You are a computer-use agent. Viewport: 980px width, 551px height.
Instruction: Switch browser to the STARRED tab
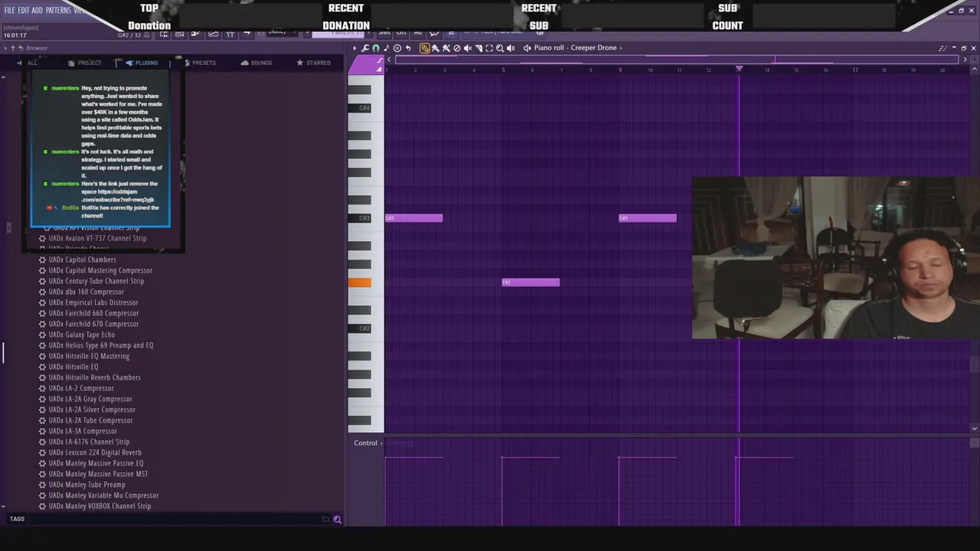[314, 63]
